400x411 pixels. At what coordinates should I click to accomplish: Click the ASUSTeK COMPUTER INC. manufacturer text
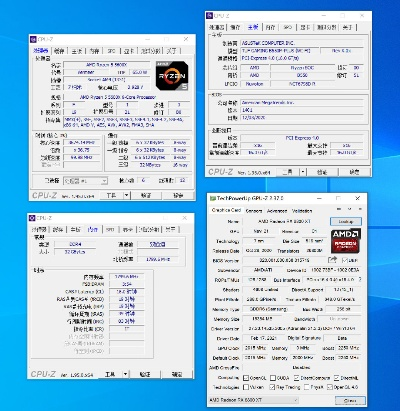point(268,43)
